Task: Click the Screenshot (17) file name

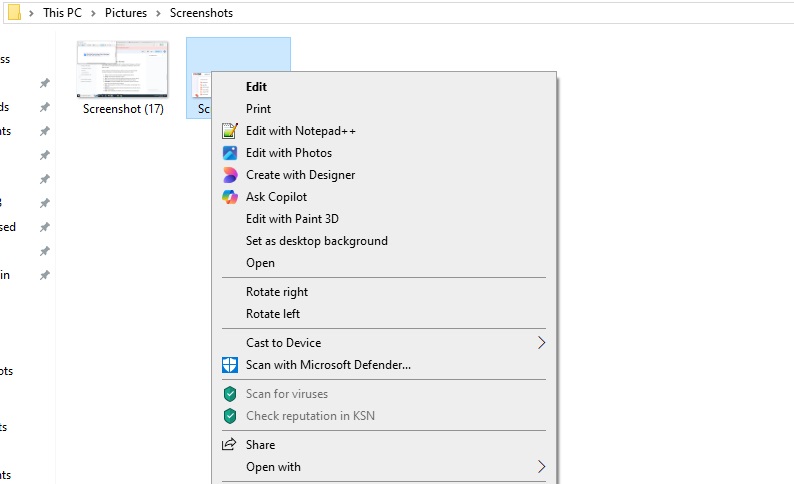Action: point(123,109)
